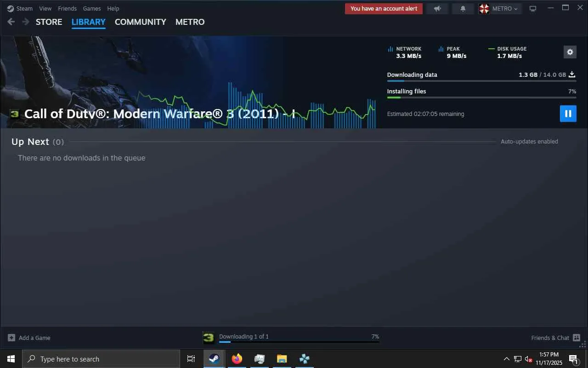Screen dimensions: 588x368
Task: Switch to the COMMUNITY tab
Action: coord(141,22)
